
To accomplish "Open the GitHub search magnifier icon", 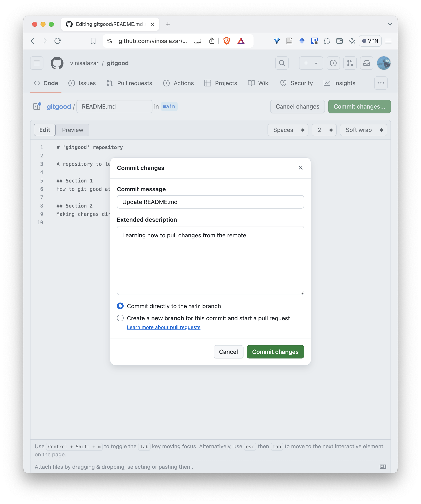I will (x=282, y=63).
